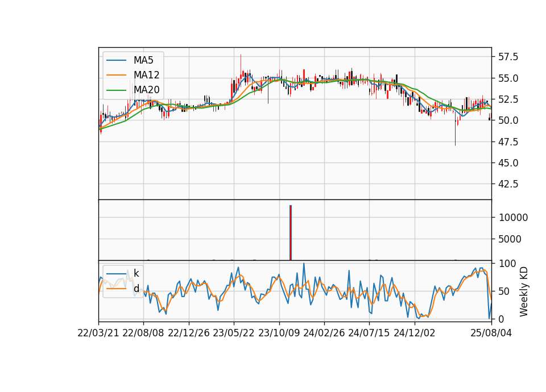
Task: Click the green MA20 legend line swatch
Action: point(116,90)
